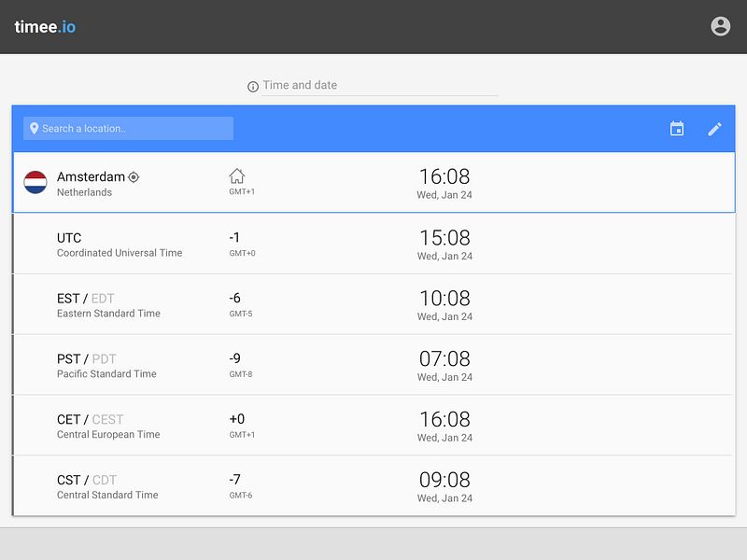Click the 15:08 time value

pyautogui.click(x=444, y=238)
